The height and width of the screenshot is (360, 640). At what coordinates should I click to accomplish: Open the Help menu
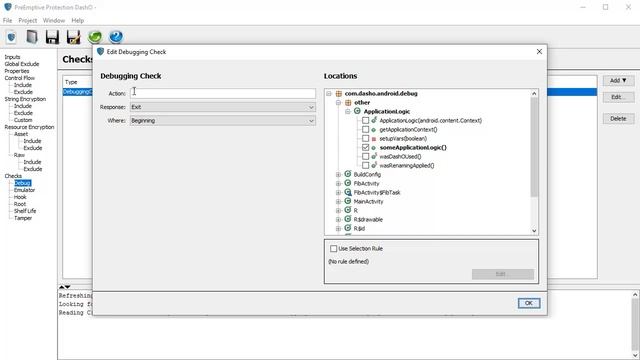pos(78,20)
